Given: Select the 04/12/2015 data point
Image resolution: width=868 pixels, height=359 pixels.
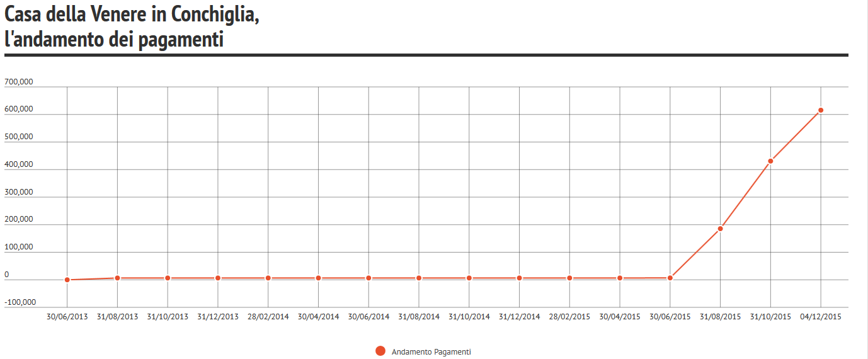Looking at the screenshot, I should pyautogui.click(x=821, y=110).
